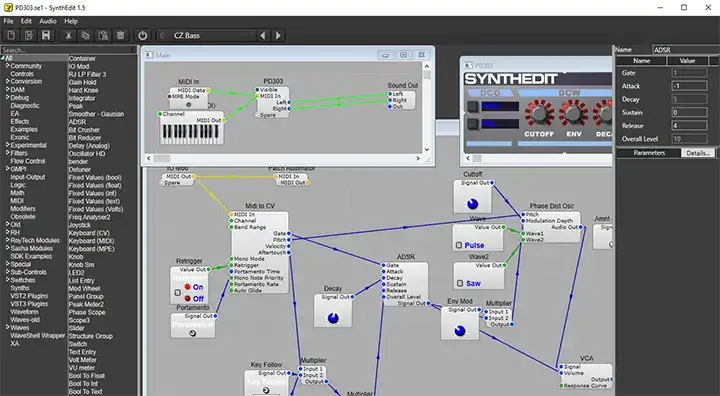This screenshot has width=720, height=396.
Task: Open the Edit menu
Action: [x=26, y=21]
